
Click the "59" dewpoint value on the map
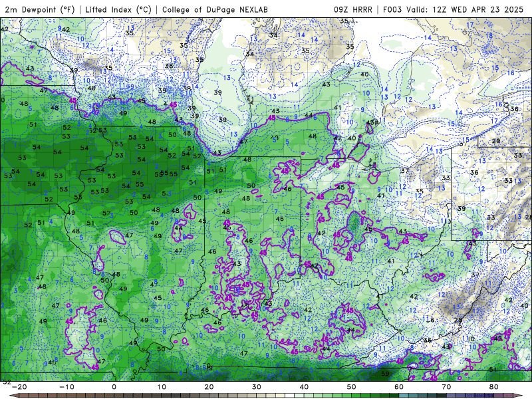tap(385, 374)
